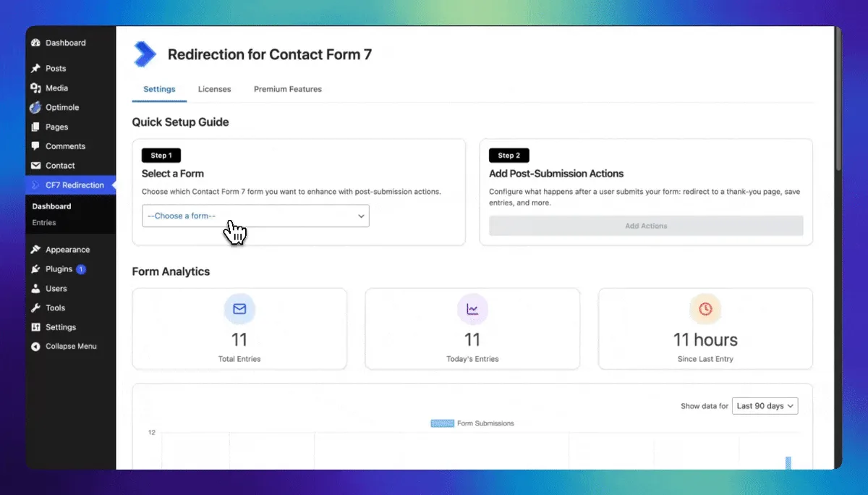
Task: Open the Entries submenu link
Action: [44, 222]
